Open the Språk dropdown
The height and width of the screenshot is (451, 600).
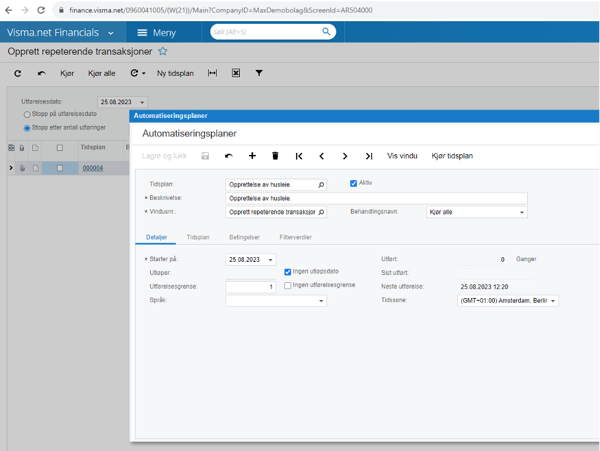[x=321, y=301]
